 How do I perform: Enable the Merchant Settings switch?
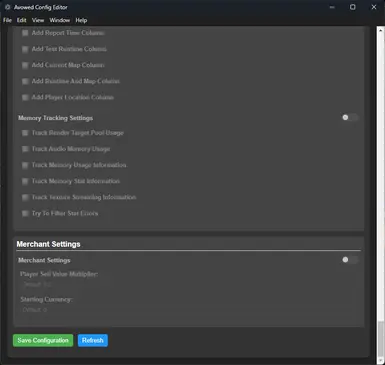click(350, 260)
